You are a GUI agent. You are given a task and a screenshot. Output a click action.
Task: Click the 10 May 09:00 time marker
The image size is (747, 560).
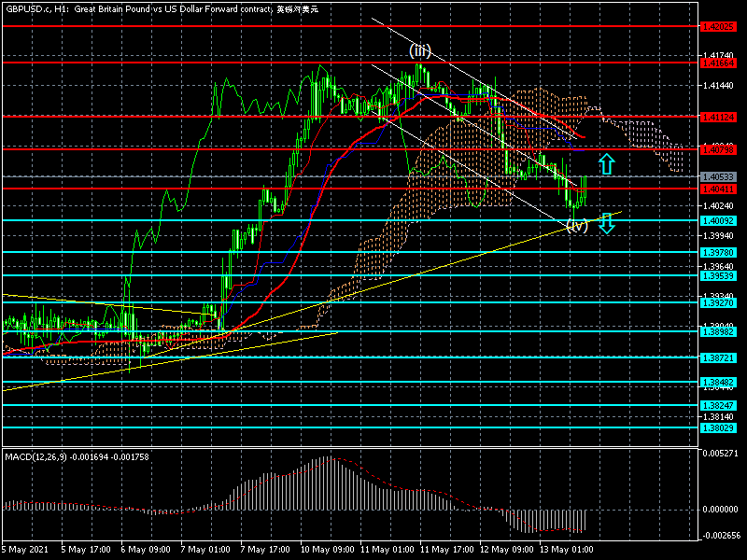[x=326, y=550]
